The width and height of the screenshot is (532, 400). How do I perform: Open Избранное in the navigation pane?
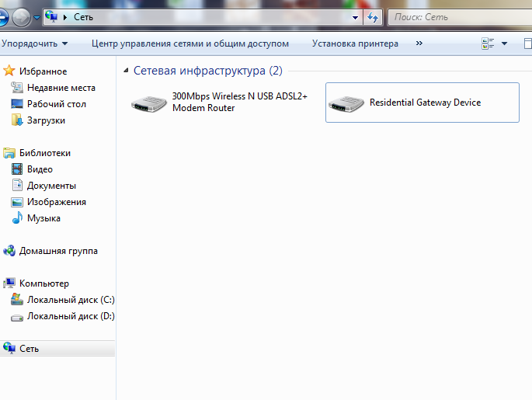coord(43,71)
